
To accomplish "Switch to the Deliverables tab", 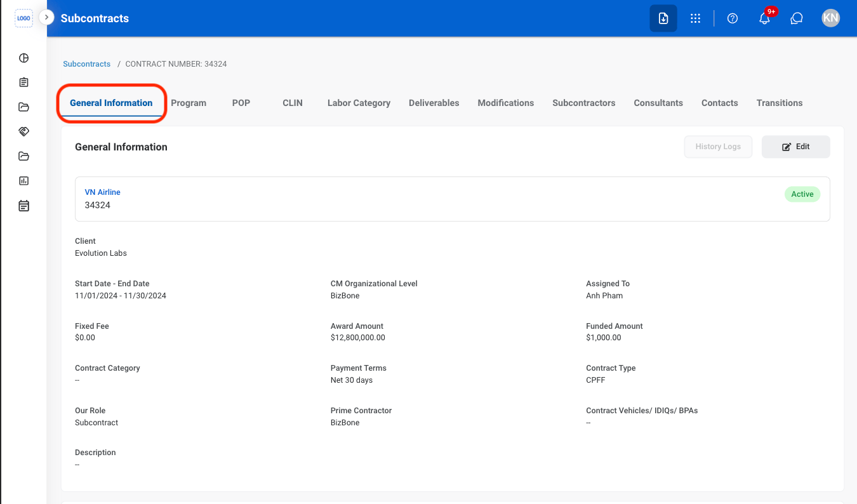I will point(434,103).
